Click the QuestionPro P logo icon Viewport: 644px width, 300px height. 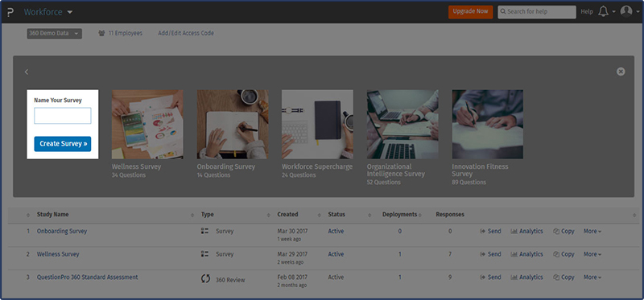[x=10, y=12]
